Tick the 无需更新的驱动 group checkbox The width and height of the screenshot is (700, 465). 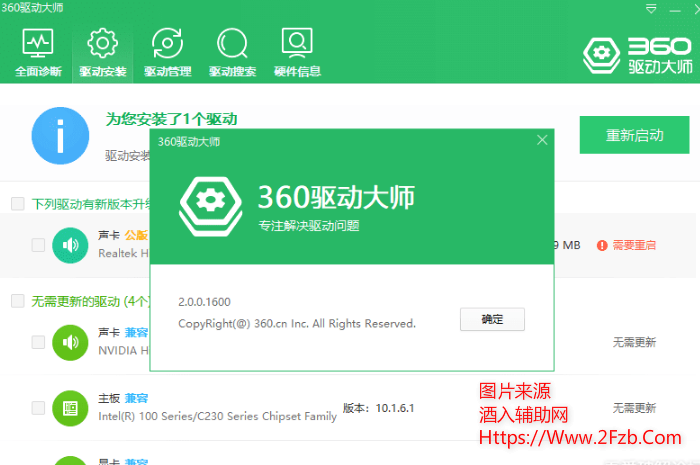[x=17, y=301]
